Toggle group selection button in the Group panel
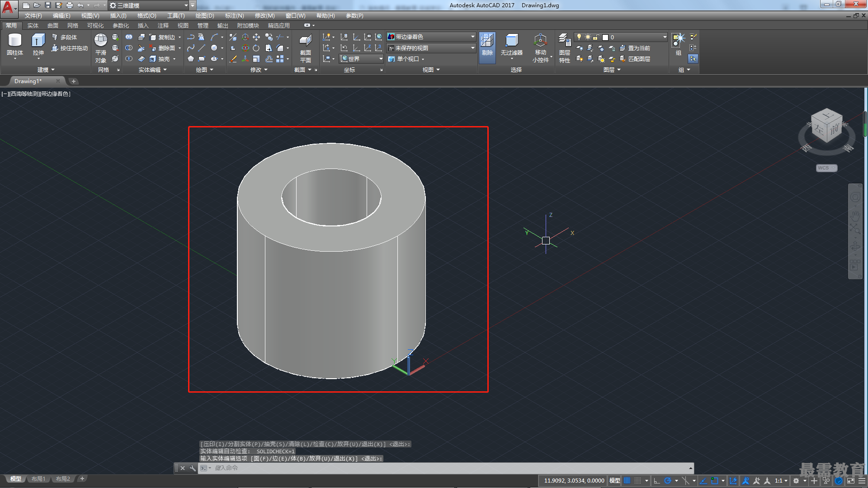This screenshot has width=868, height=488. tap(693, 59)
